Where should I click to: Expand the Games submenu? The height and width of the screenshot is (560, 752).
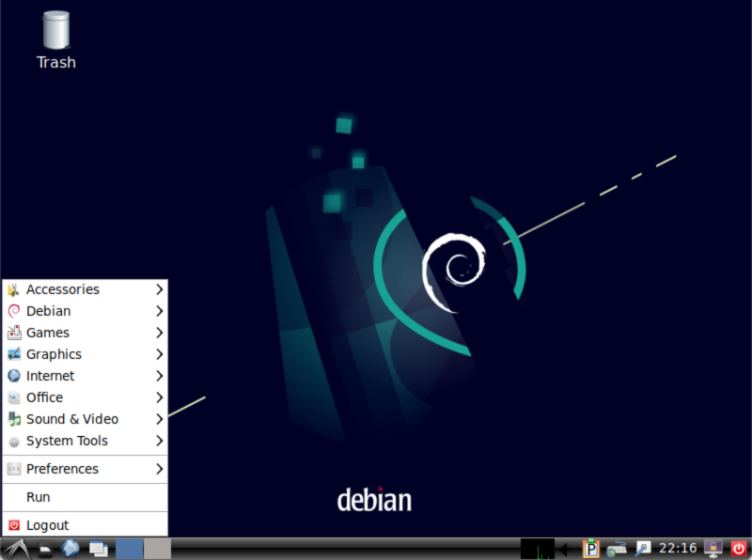47,333
